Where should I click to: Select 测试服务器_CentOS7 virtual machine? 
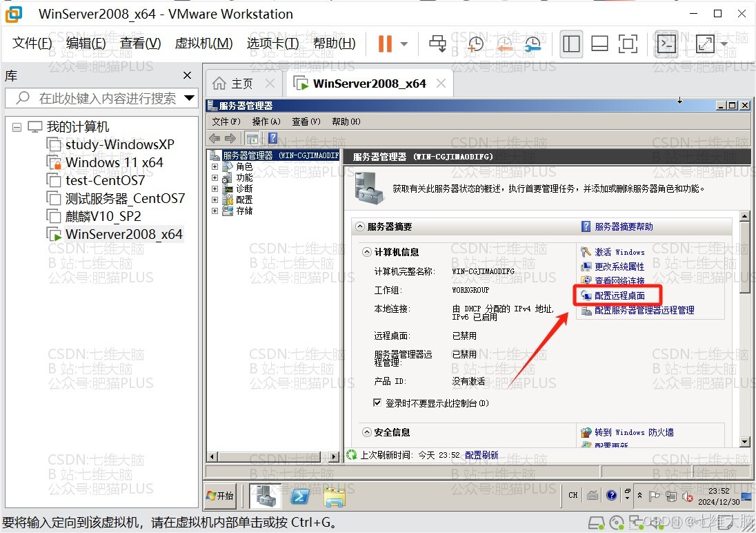click(126, 198)
